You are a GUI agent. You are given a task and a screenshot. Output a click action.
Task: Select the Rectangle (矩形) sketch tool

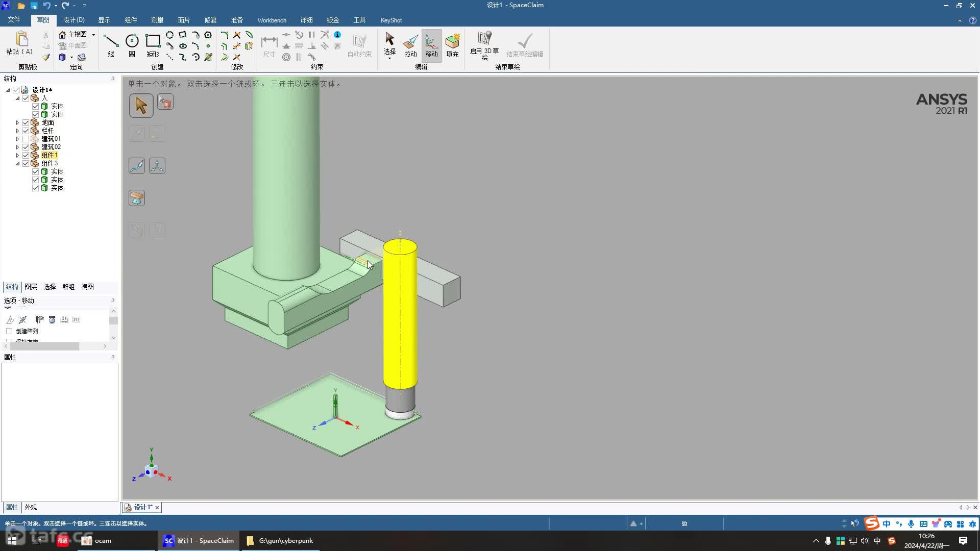(153, 45)
